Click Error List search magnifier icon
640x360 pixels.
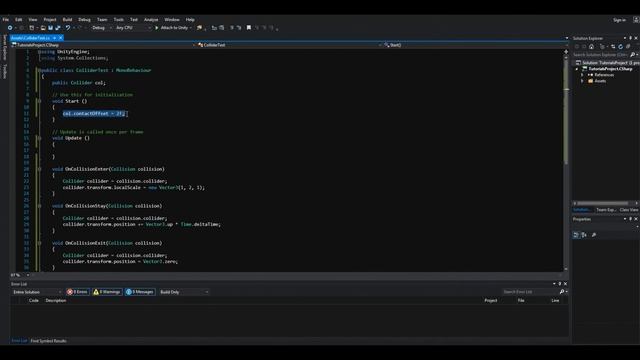[x=562, y=292]
